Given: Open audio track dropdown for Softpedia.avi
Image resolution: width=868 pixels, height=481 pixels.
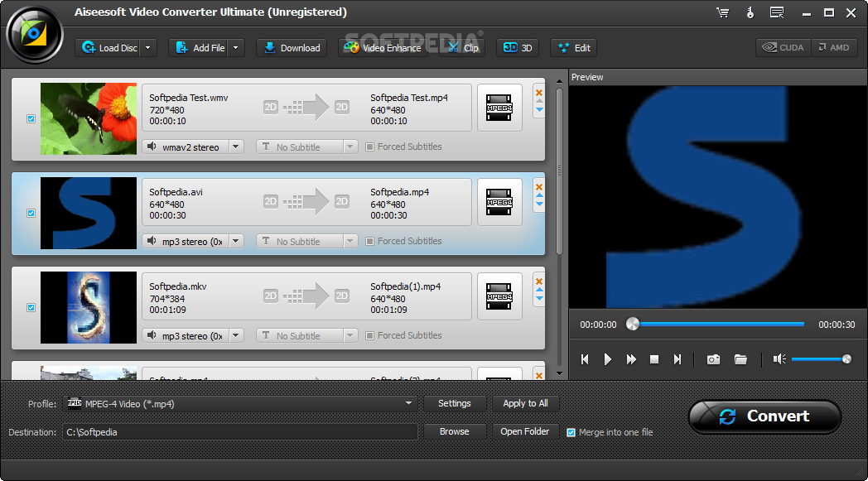Looking at the screenshot, I should point(236,242).
